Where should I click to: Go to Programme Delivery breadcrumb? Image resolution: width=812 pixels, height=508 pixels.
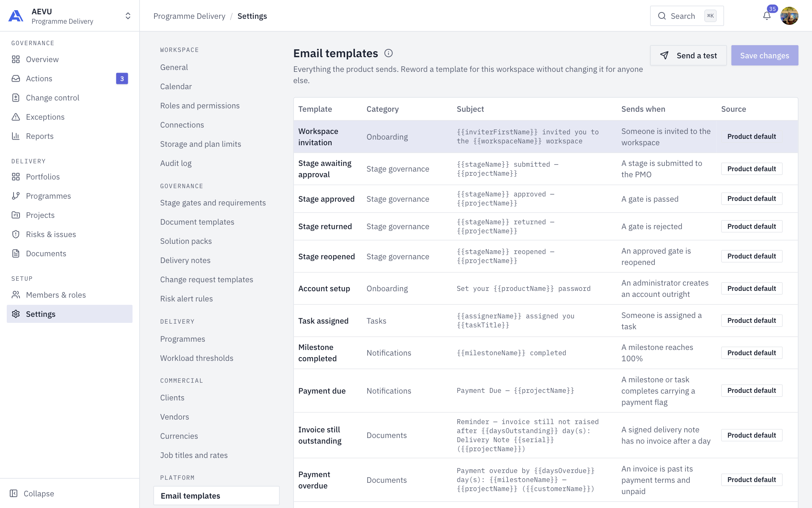click(x=189, y=16)
